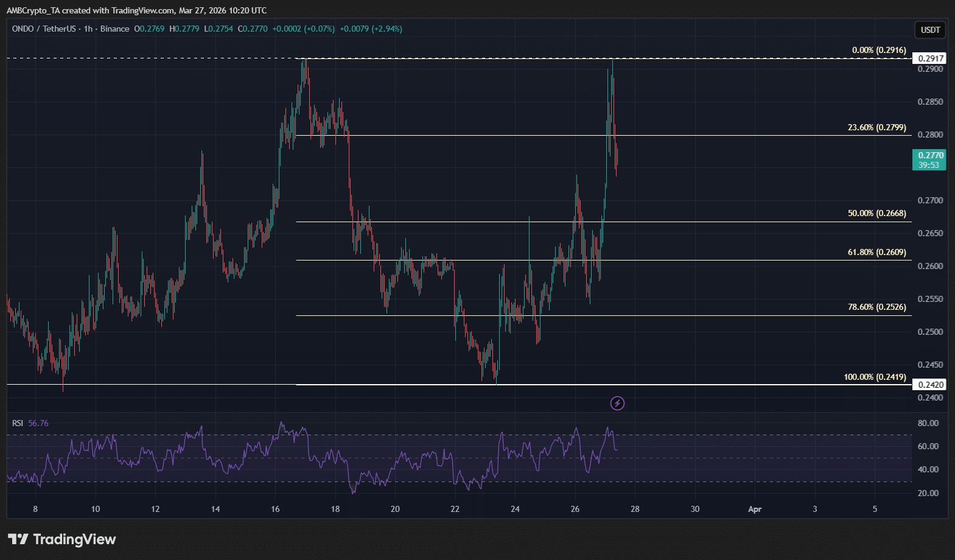Select the RSI indicator label
This screenshot has width=955, height=560.
[18, 423]
